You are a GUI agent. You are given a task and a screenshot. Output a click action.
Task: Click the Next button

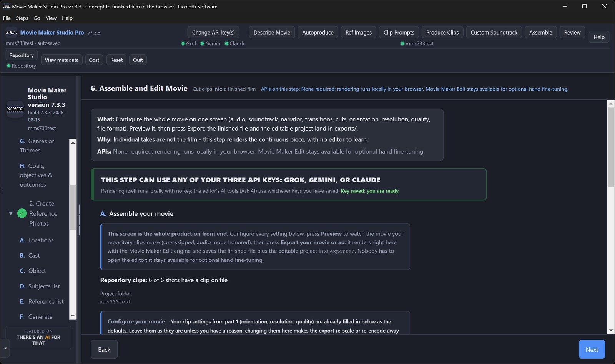tap(592, 349)
